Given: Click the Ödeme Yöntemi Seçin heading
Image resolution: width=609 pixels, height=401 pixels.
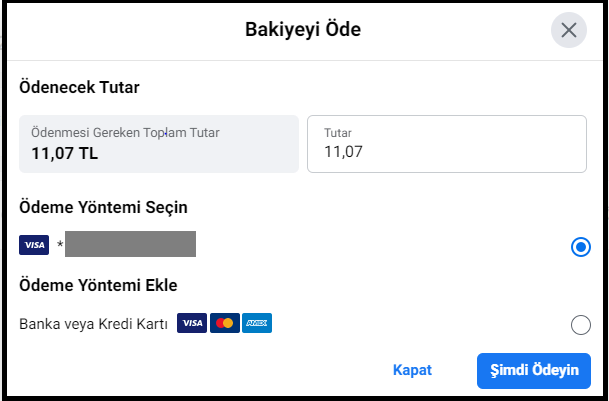Looking at the screenshot, I should click(104, 207).
